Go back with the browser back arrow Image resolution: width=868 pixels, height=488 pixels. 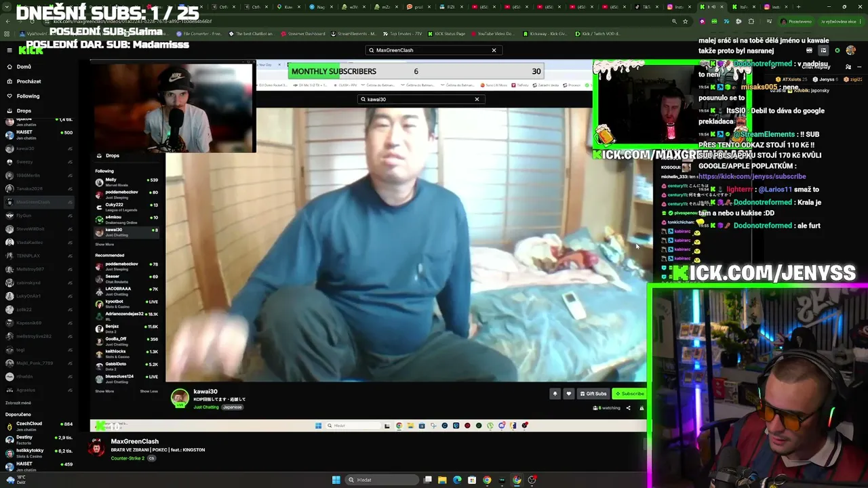[7, 22]
